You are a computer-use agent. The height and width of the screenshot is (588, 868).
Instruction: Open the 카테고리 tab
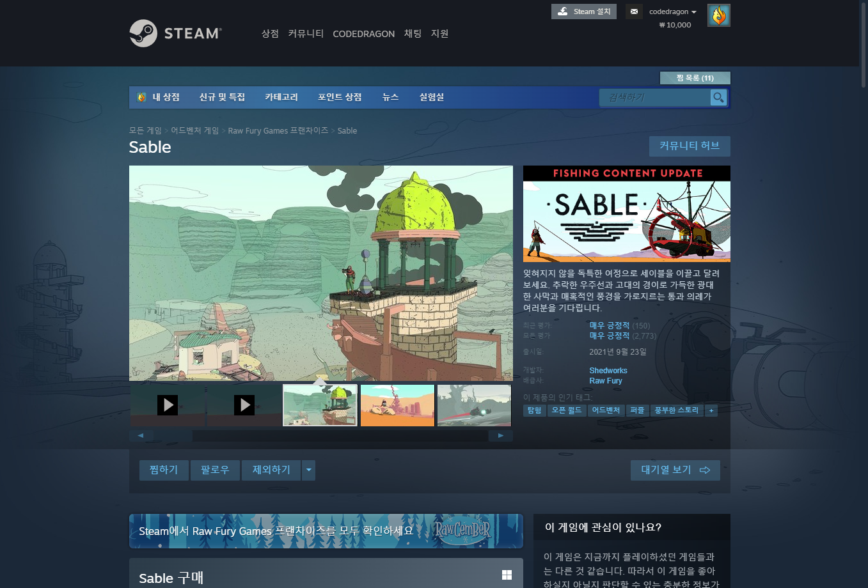[281, 97]
